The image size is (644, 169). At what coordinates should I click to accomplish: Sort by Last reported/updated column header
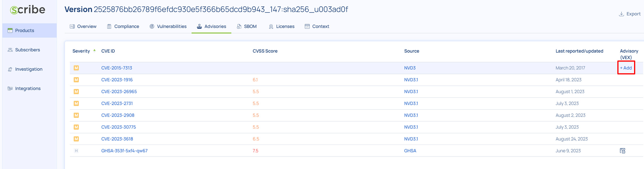click(579, 51)
